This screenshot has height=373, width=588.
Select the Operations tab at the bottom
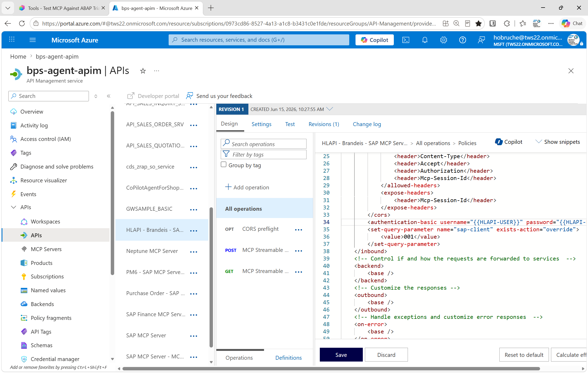tap(239, 358)
